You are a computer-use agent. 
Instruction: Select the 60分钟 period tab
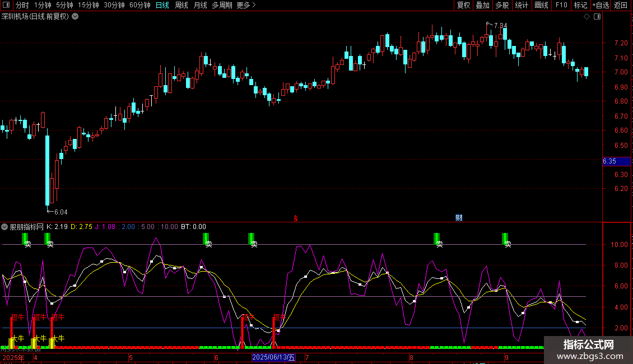(140, 6)
